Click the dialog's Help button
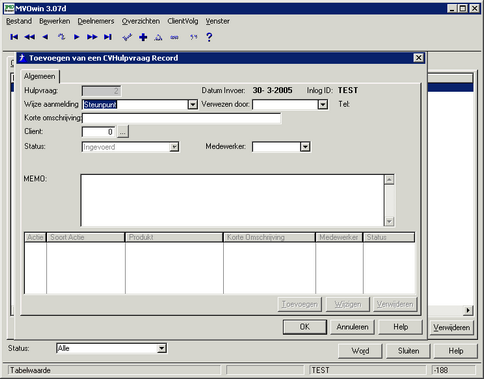The height and width of the screenshot is (379, 484). coord(401,327)
